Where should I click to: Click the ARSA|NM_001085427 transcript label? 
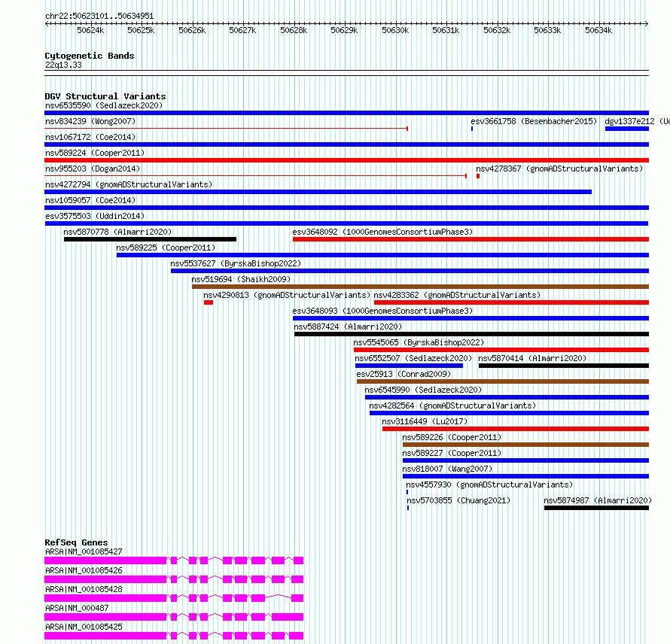pos(84,551)
